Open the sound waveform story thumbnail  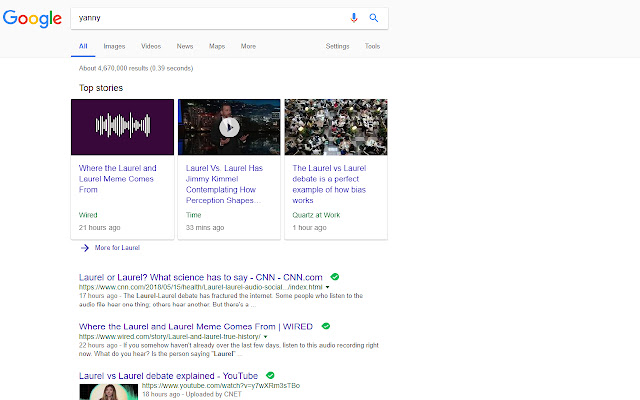[x=122, y=127]
